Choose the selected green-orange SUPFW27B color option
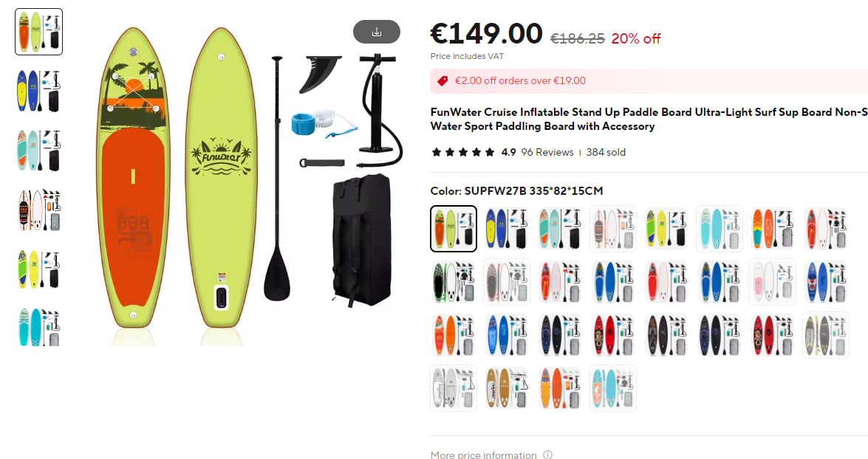 coord(454,229)
